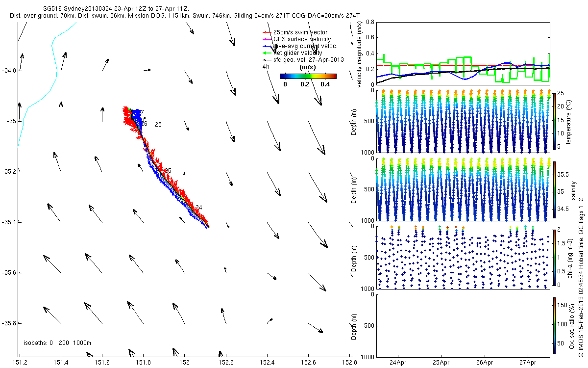588x368 pixels.
Task: Click the '-35.6' latitude tick label
Action: tap(9, 273)
